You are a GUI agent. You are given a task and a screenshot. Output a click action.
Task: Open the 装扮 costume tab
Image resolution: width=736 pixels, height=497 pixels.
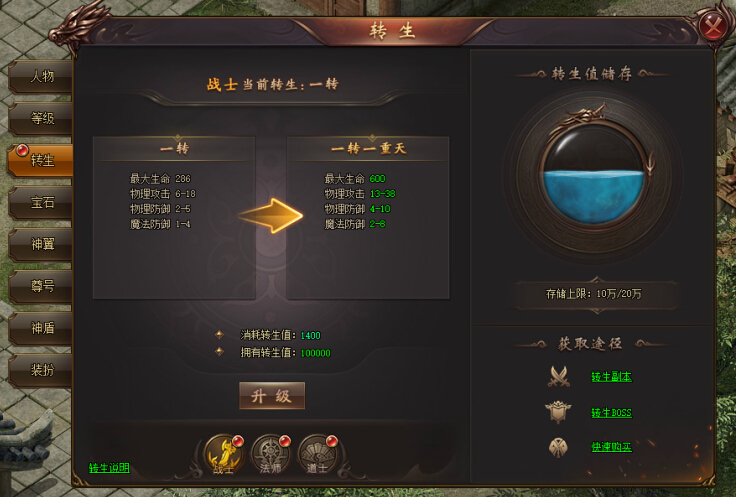[41, 370]
